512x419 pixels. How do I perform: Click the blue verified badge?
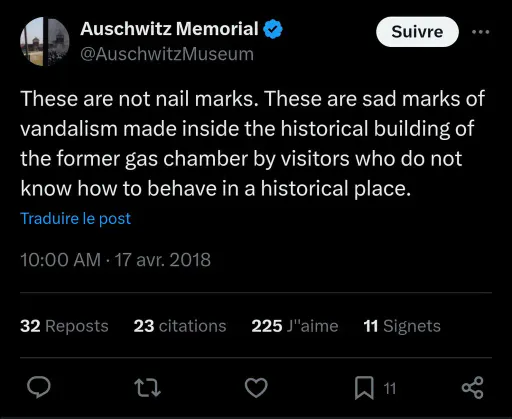[273, 29]
